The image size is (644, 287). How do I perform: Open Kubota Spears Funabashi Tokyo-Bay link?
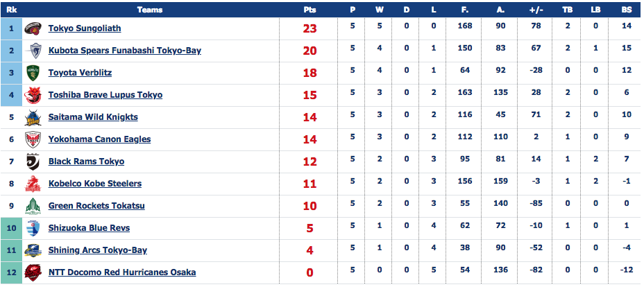pyautogui.click(x=125, y=51)
